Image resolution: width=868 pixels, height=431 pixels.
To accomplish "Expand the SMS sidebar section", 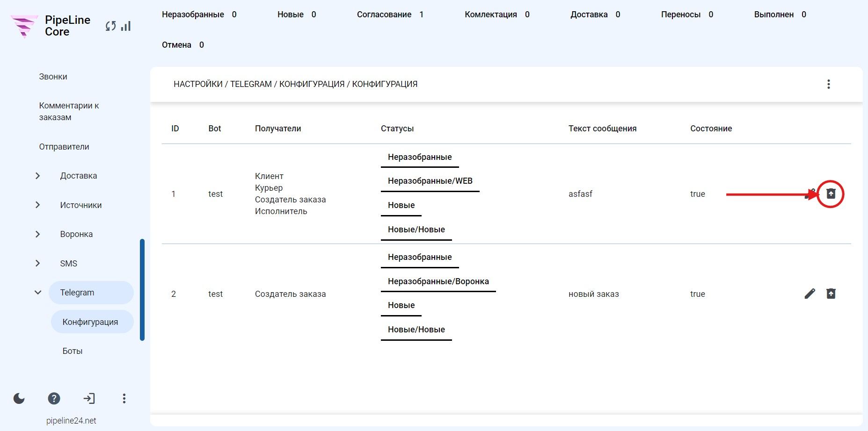I will 38,263.
